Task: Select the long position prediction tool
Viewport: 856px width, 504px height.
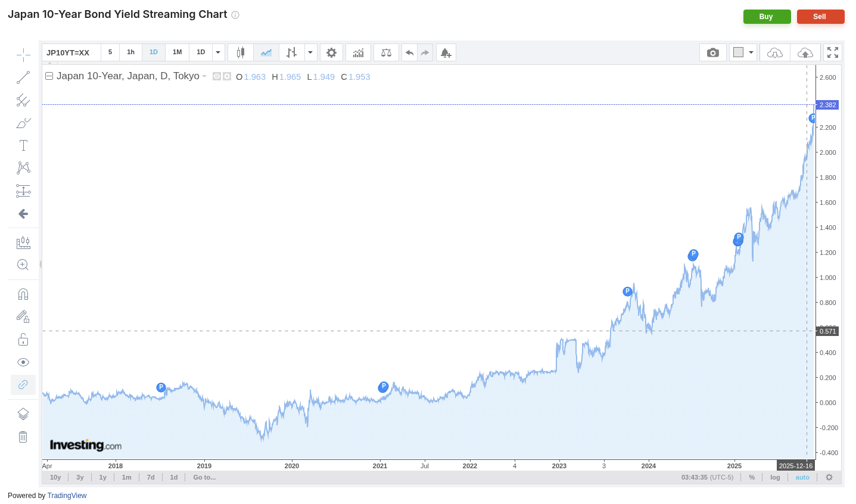Action: [23, 191]
